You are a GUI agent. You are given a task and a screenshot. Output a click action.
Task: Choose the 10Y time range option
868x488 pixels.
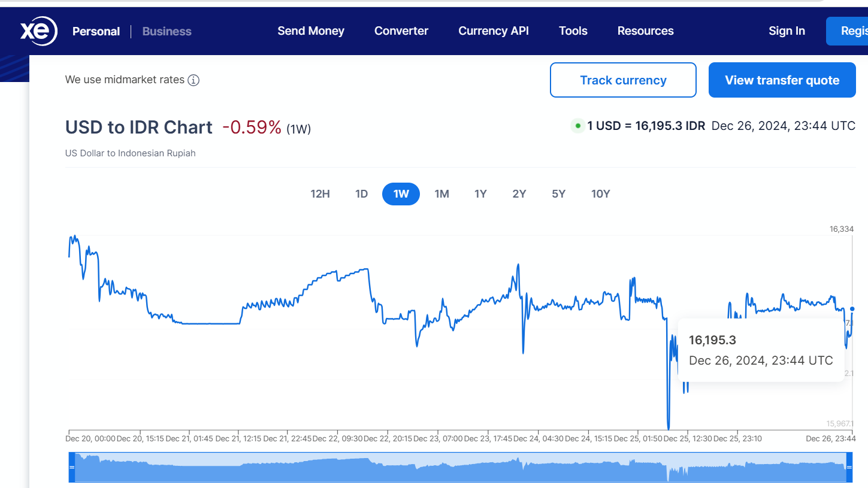pyautogui.click(x=600, y=194)
